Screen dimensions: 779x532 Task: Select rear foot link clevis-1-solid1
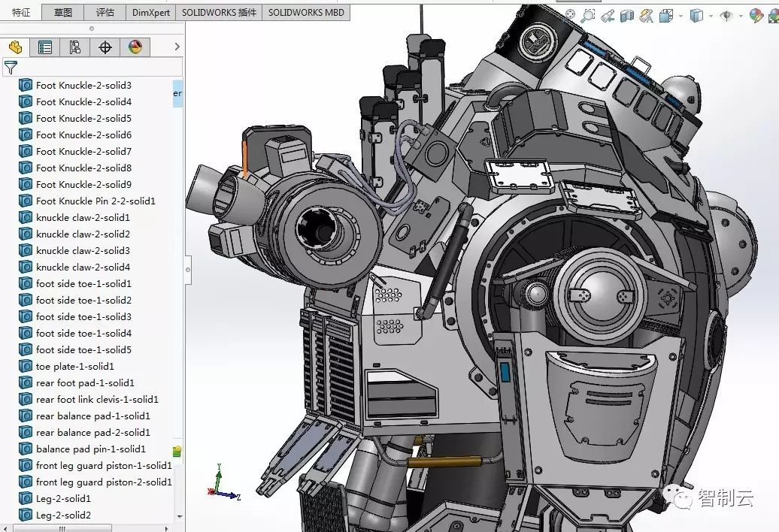pyautogui.click(x=97, y=400)
